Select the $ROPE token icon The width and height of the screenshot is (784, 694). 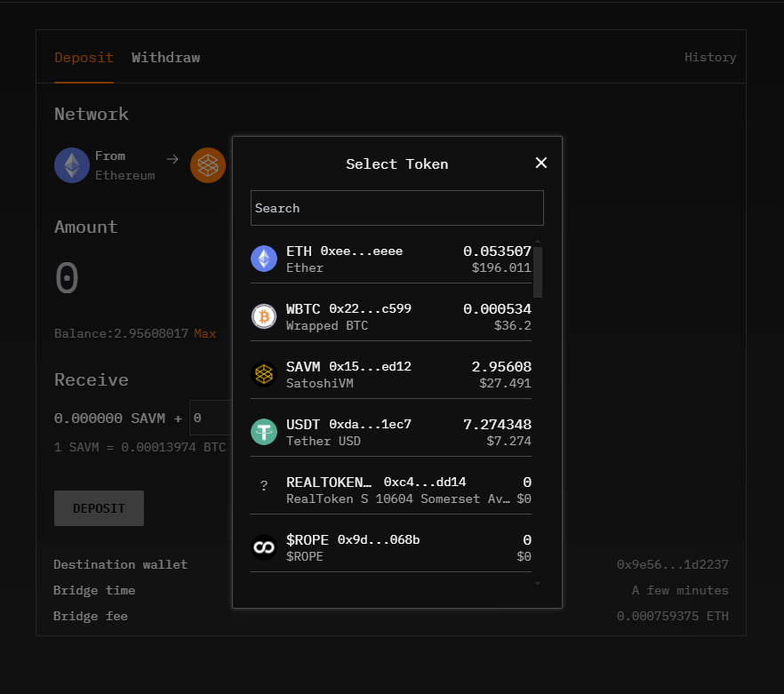tap(264, 547)
